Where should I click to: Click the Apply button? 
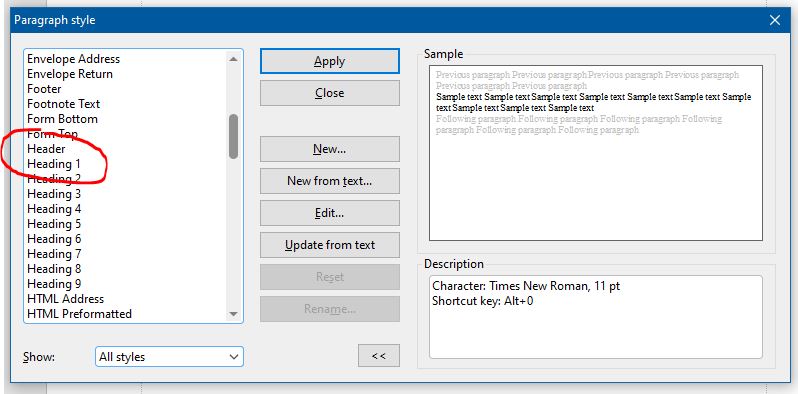[330, 61]
